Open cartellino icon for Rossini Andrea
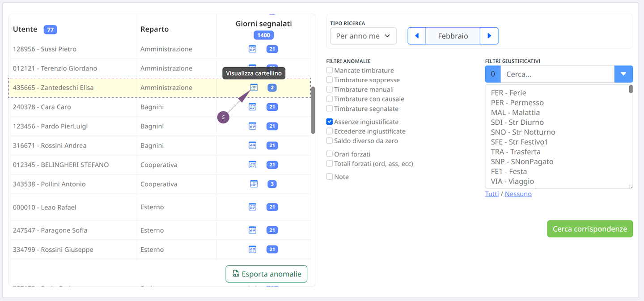This screenshot has width=644, height=301. tap(252, 145)
